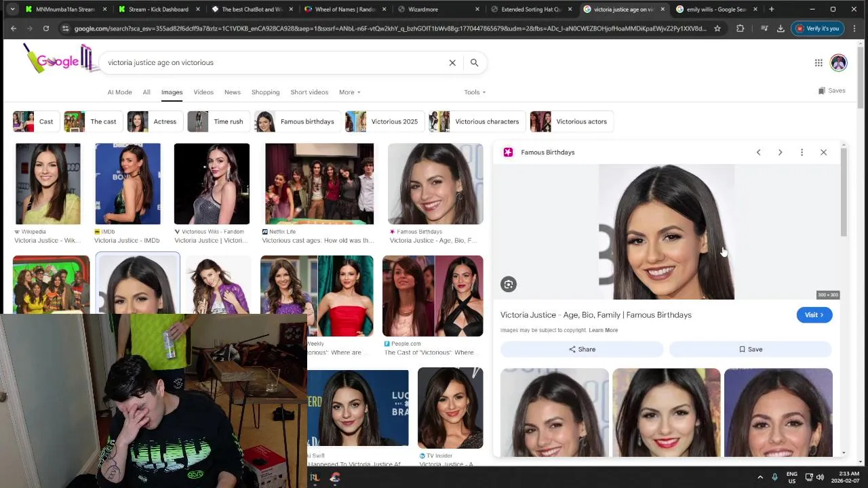Switch to the Wheel of Names tab

point(346,9)
